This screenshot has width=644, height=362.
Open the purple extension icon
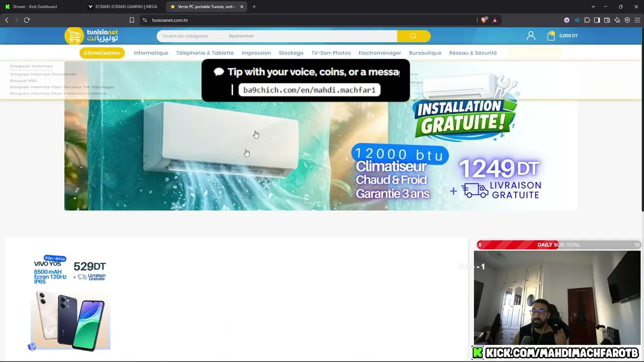(567, 20)
